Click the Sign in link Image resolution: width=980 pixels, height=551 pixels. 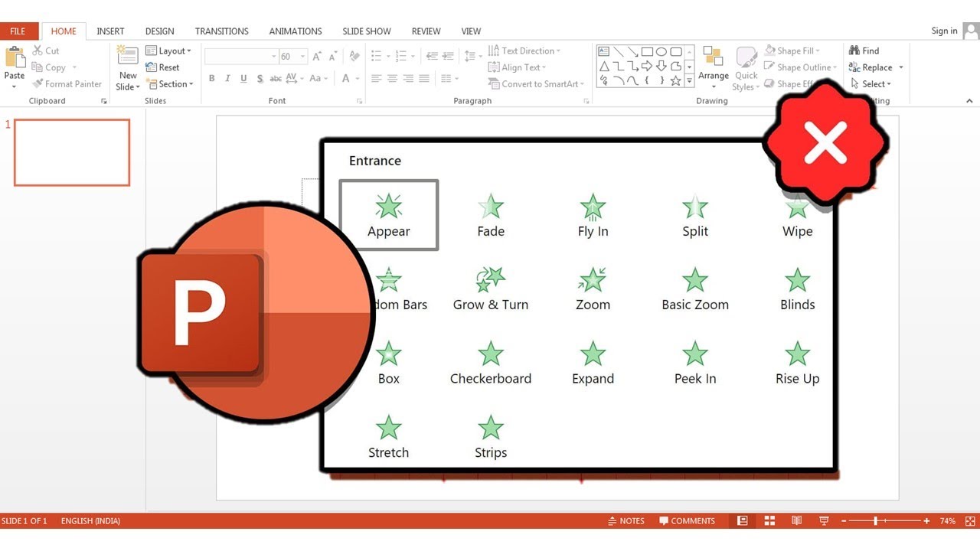coord(944,31)
